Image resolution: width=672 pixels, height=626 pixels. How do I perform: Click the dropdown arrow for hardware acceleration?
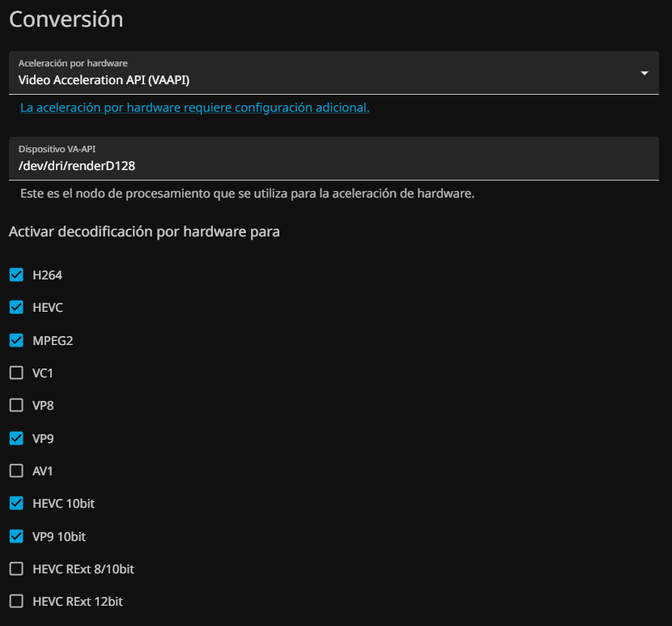click(644, 73)
